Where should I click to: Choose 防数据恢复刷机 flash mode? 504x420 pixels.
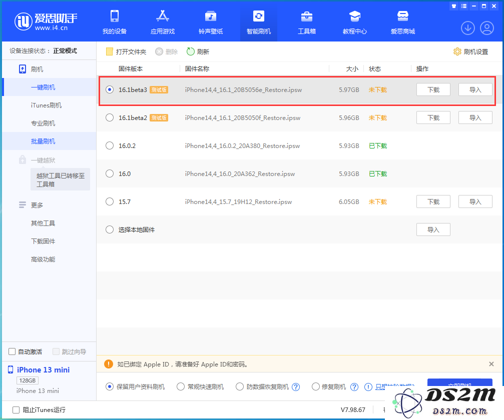pos(239,386)
